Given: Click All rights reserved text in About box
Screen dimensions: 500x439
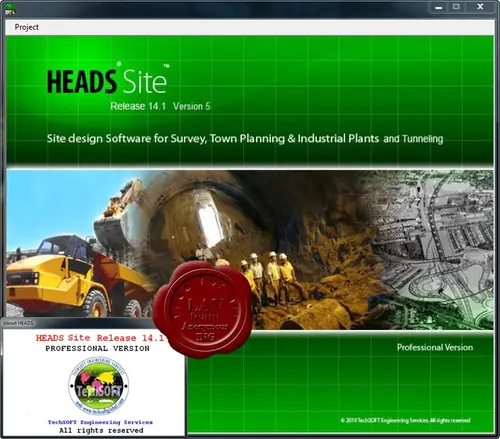Looking at the screenshot, I should coord(101,431).
